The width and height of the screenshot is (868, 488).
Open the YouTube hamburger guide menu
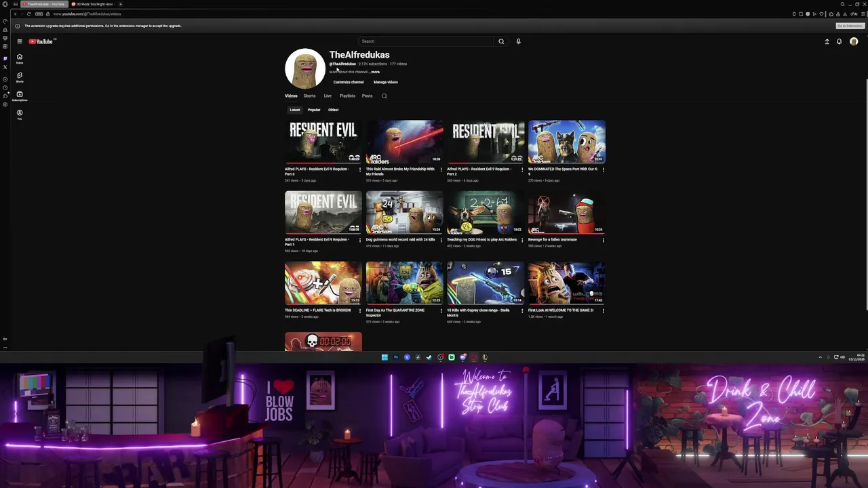(x=20, y=41)
